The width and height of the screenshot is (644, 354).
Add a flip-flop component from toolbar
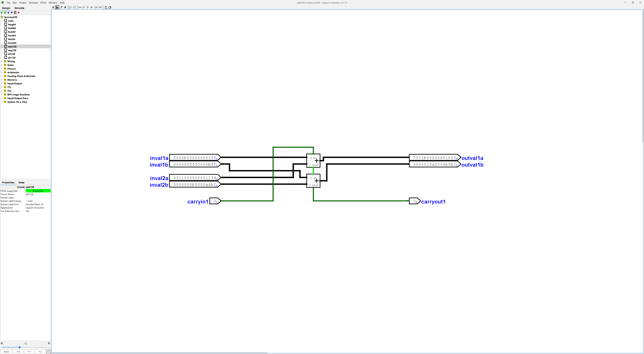(106, 8)
